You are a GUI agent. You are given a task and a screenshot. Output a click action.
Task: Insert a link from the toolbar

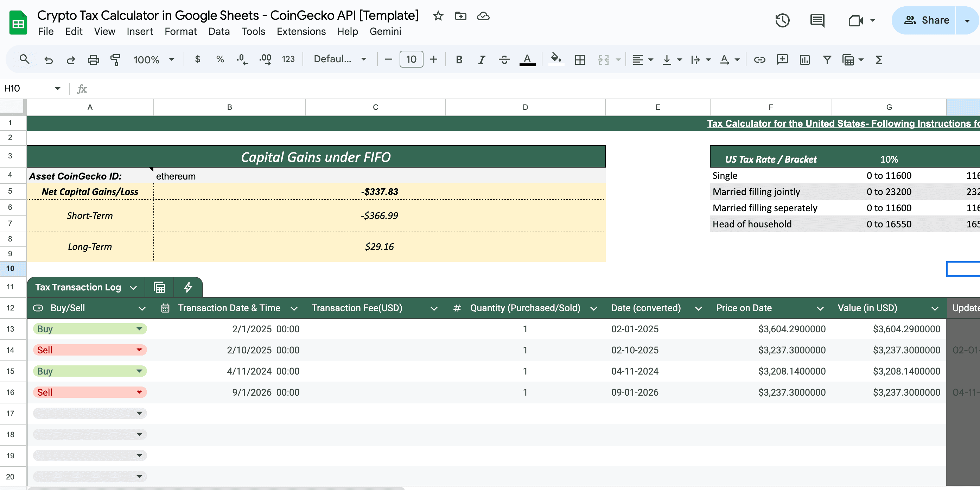(x=759, y=60)
